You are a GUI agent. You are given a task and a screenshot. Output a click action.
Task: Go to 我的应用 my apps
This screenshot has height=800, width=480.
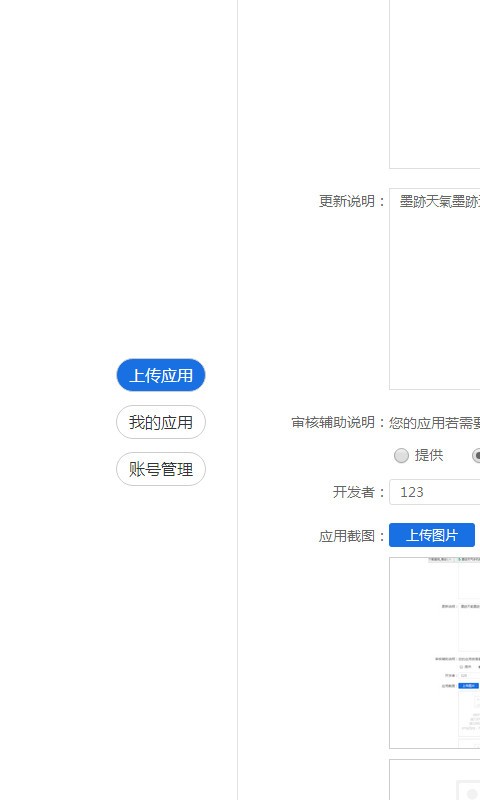pyautogui.click(x=161, y=422)
